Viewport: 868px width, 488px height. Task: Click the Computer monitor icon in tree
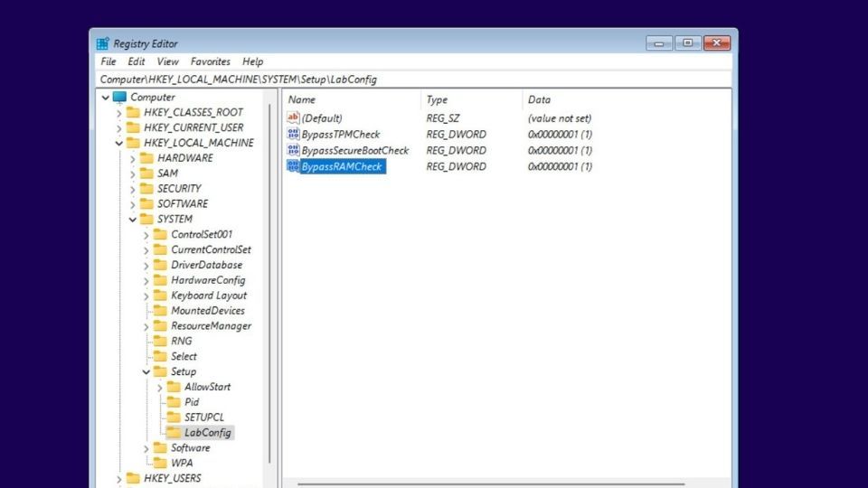(119, 97)
